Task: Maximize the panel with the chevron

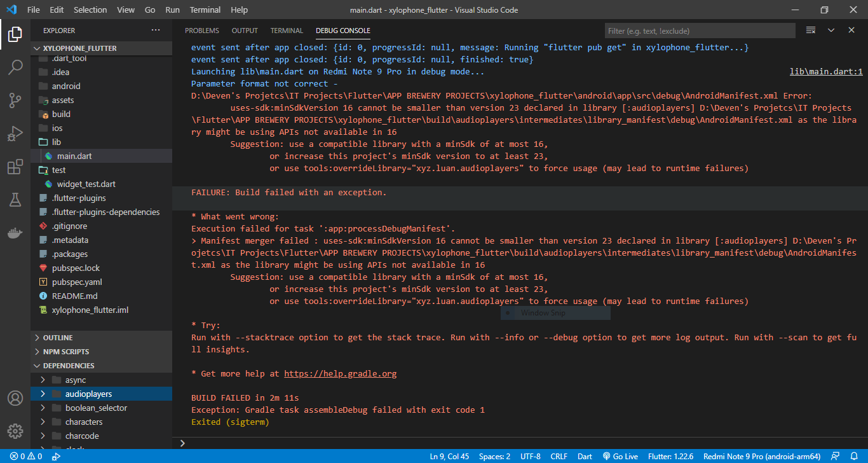Action: click(x=831, y=31)
